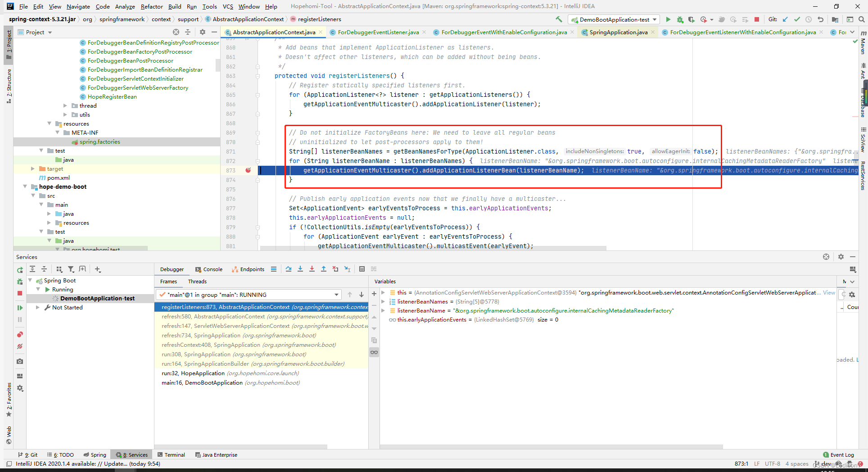Viewport: 868px width, 472px height.
Task: Select refresh:580 stack frame
Action: tap(261, 316)
